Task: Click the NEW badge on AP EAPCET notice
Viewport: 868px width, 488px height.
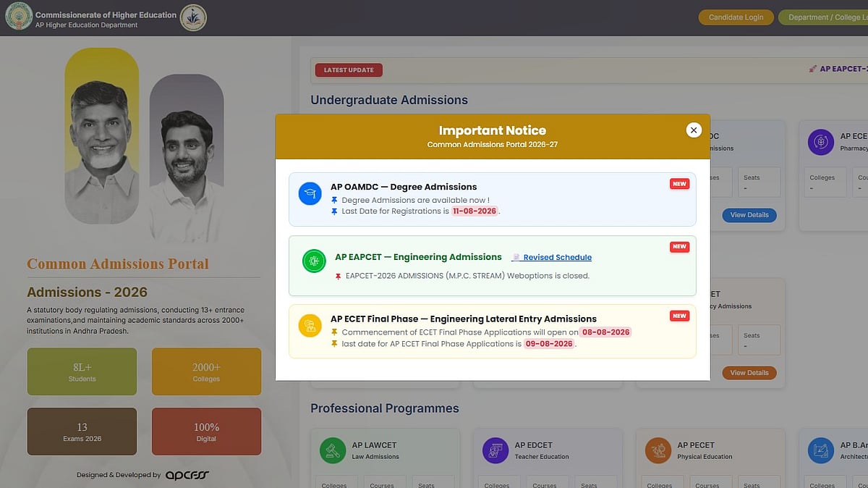Action: click(x=679, y=247)
